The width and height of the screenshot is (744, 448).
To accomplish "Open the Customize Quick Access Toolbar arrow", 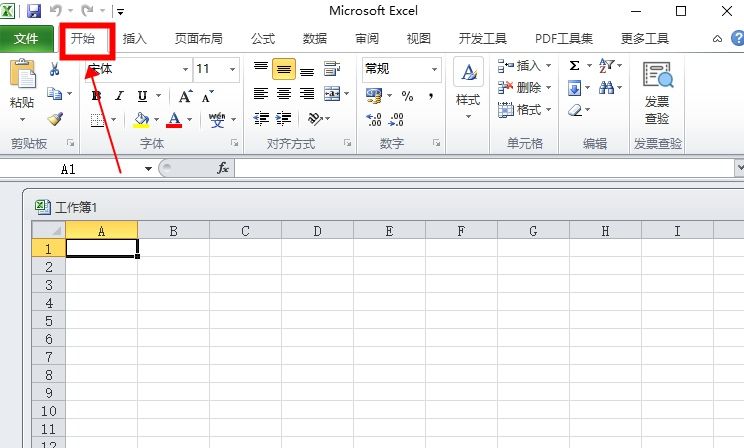I will (121, 11).
